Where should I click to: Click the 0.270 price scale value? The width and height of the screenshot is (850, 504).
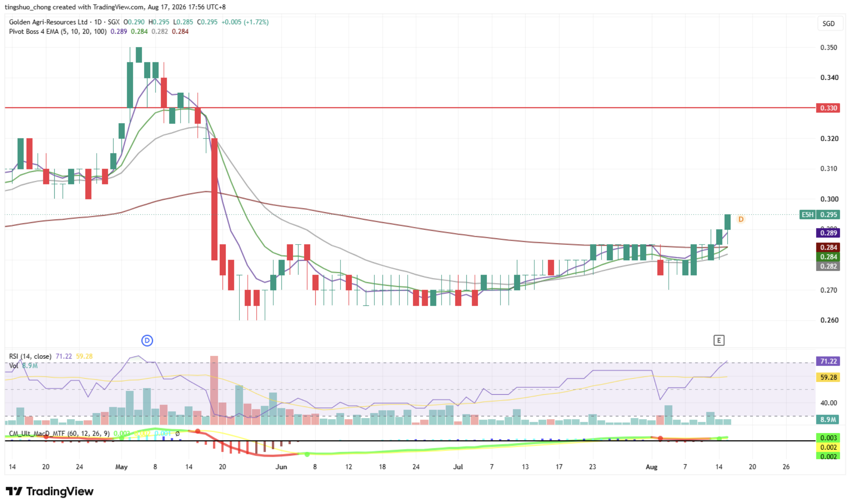pos(829,290)
